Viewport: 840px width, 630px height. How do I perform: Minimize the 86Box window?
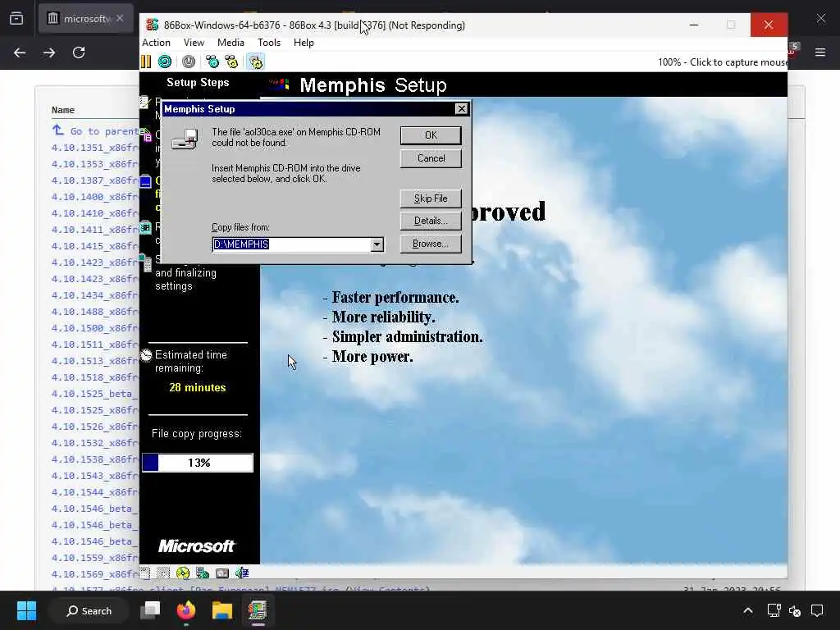pos(694,25)
